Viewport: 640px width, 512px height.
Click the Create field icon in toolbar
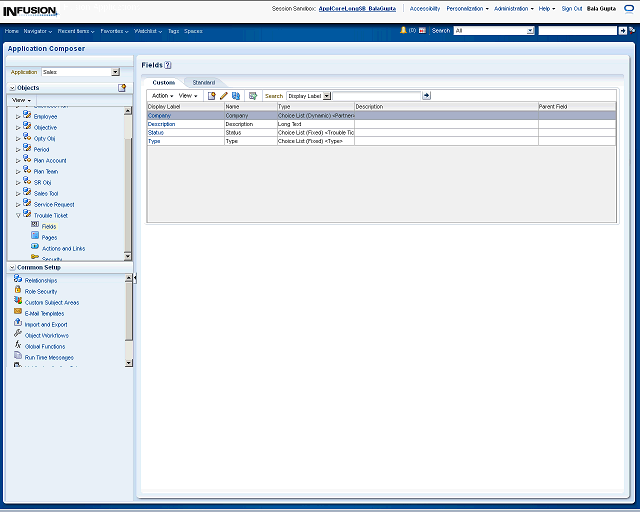(x=211, y=96)
